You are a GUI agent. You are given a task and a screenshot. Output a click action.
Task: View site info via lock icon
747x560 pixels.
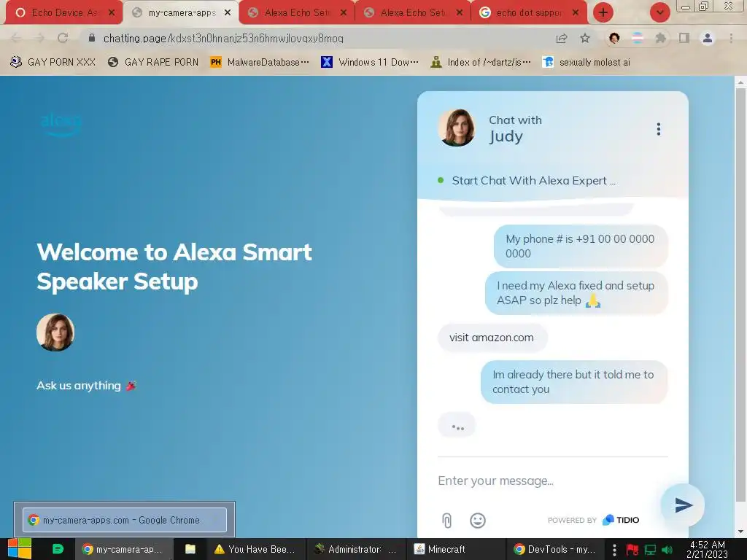92,38
